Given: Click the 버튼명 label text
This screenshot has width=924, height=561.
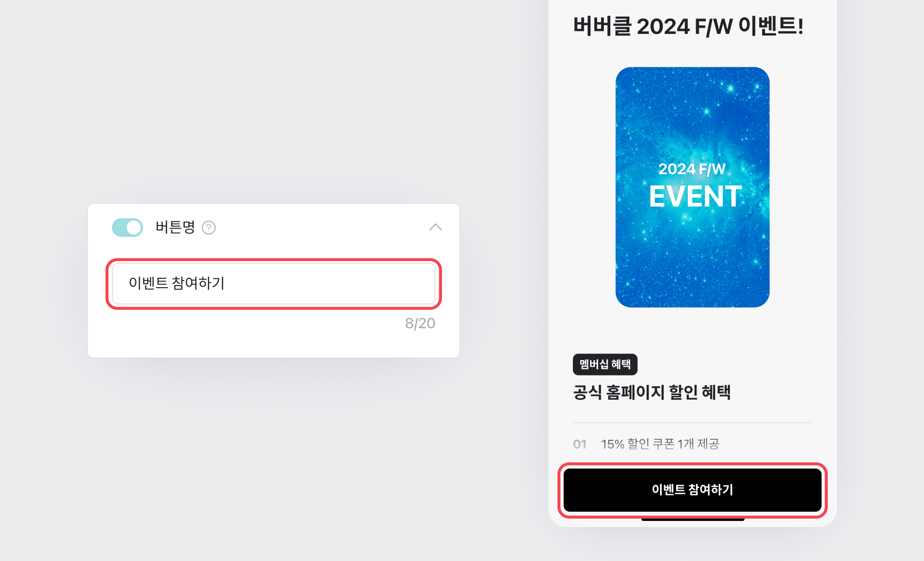Looking at the screenshot, I should (175, 227).
